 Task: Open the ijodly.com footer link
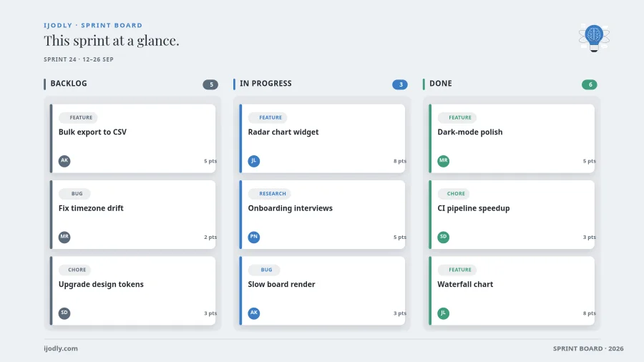61,348
